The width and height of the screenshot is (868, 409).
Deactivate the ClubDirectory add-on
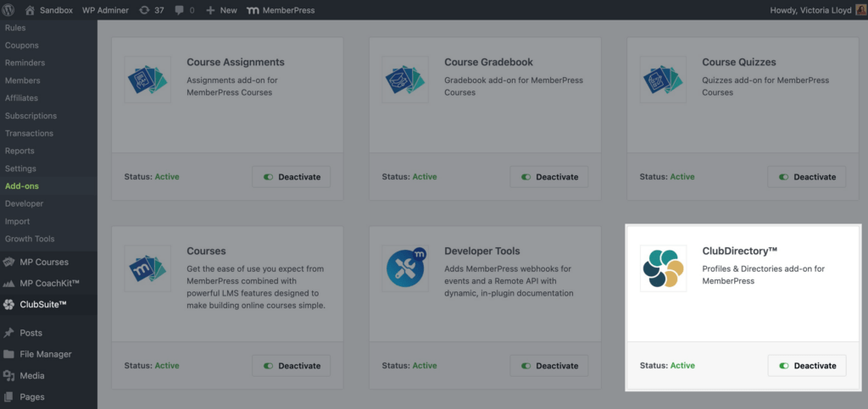point(807,366)
